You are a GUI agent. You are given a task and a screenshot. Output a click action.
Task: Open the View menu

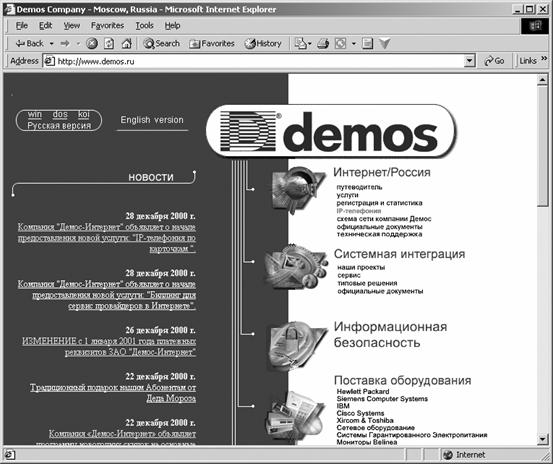tap(72, 26)
